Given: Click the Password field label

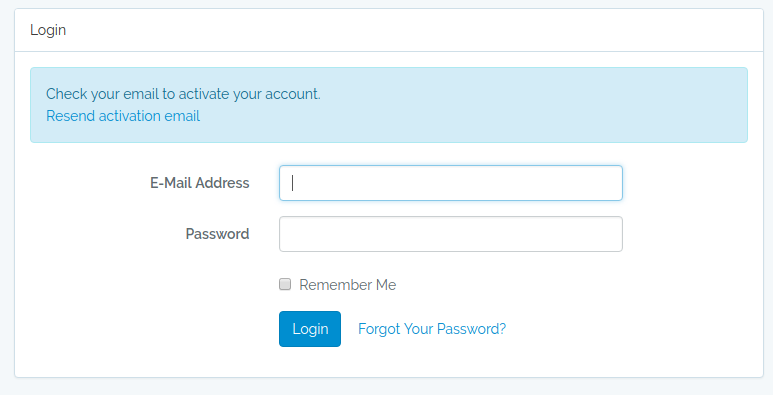Looking at the screenshot, I should click(x=217, y=234).
